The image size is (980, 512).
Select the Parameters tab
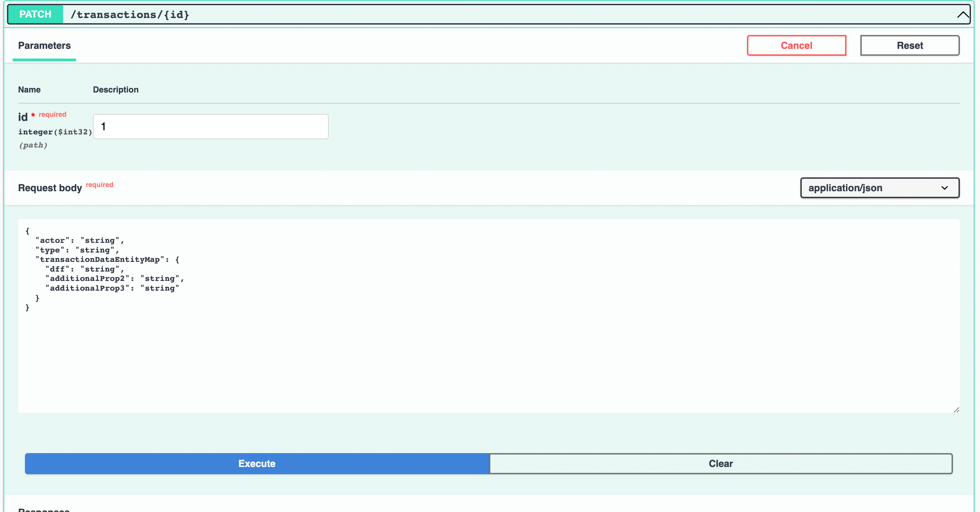pos(44,46)
